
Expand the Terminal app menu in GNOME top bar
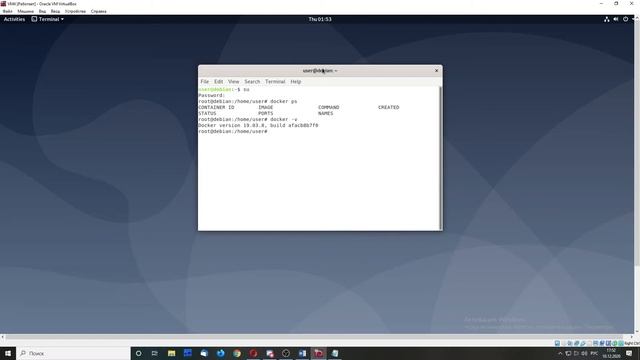[48, 19]
